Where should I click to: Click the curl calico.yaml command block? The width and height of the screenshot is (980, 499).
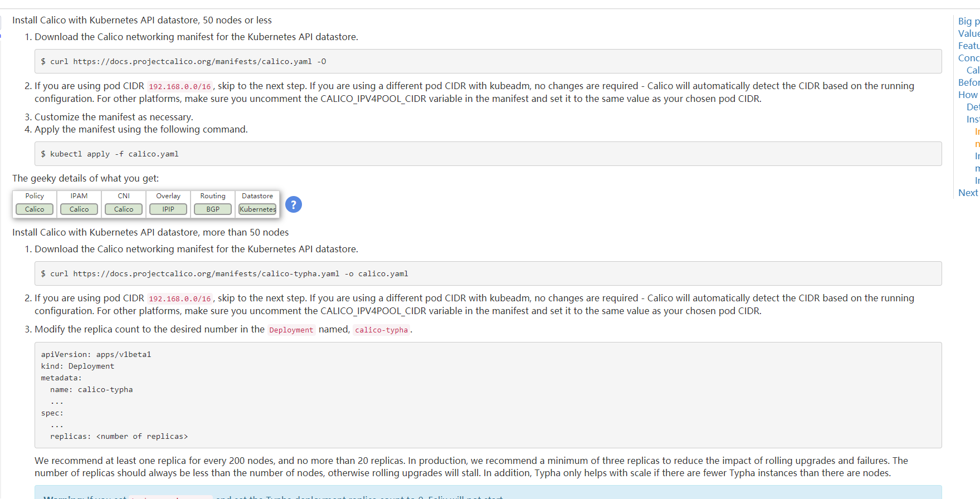184,62
